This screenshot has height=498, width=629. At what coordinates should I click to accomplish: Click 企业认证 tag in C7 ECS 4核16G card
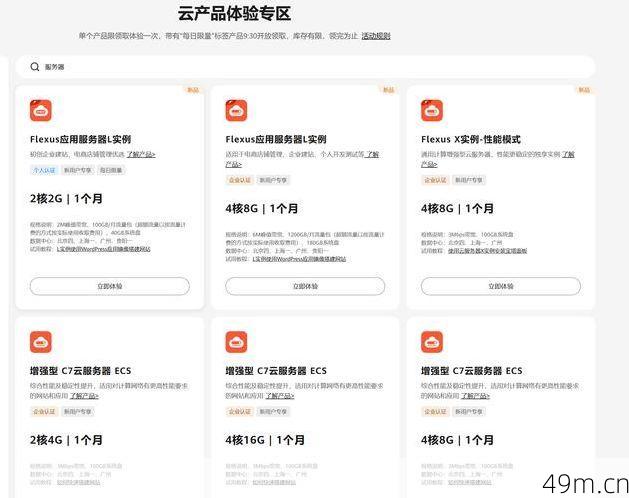click(x=239, y=411)
